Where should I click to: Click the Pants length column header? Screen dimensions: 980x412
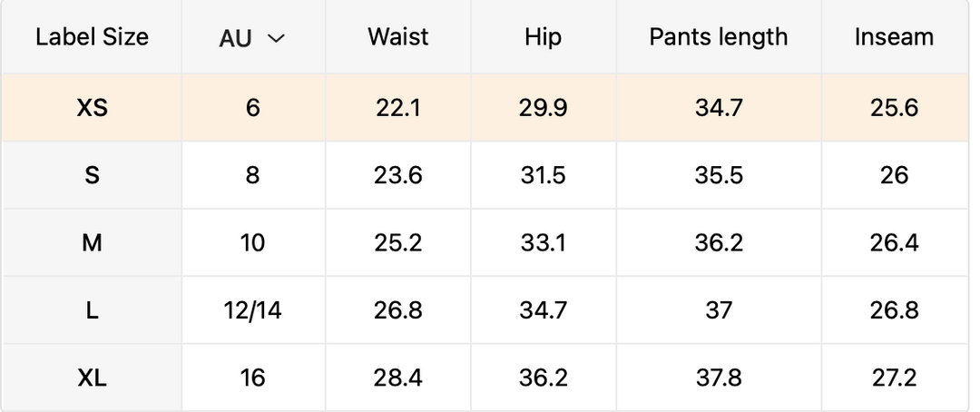coord(719,37)
